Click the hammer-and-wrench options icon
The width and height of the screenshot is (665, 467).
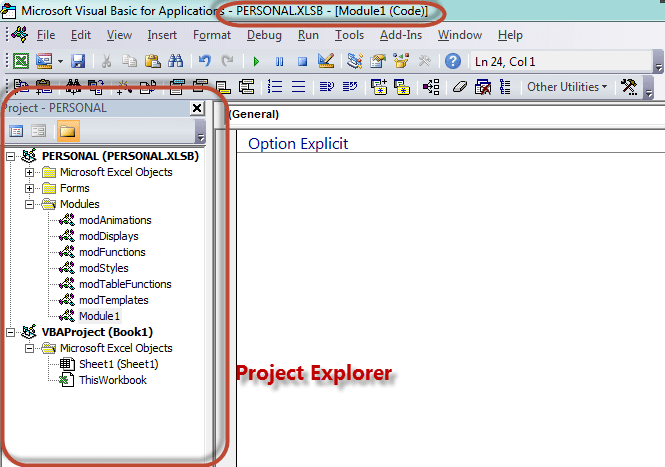click(x=629, y=87)
